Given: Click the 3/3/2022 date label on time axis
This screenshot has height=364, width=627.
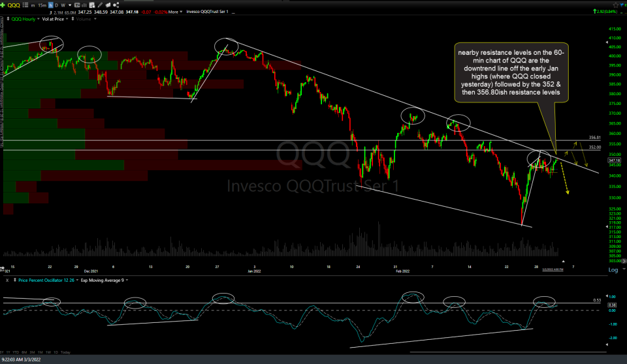Looking at the screenshot, I should point(553,269).
